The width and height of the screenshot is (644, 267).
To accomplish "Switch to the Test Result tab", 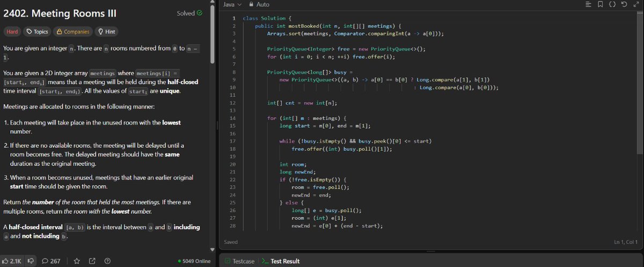I will pyautogui.click(x=281, y=261).
